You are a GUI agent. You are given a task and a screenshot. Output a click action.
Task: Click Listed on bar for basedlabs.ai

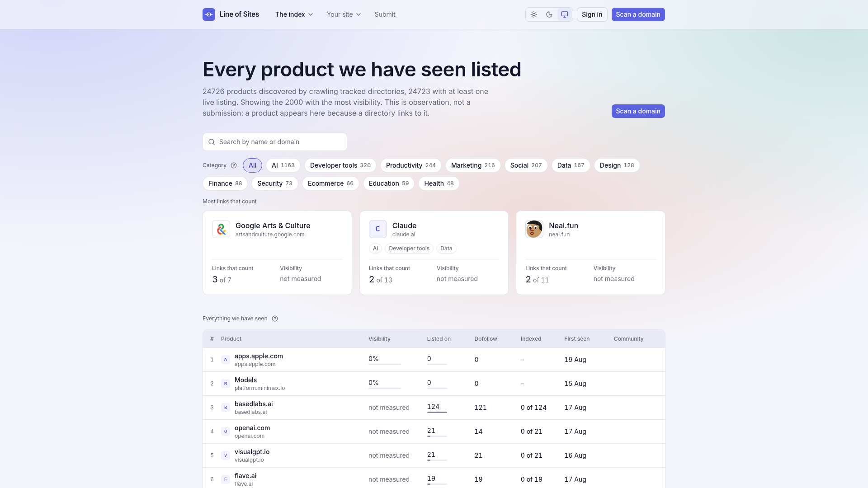point(437,412)
